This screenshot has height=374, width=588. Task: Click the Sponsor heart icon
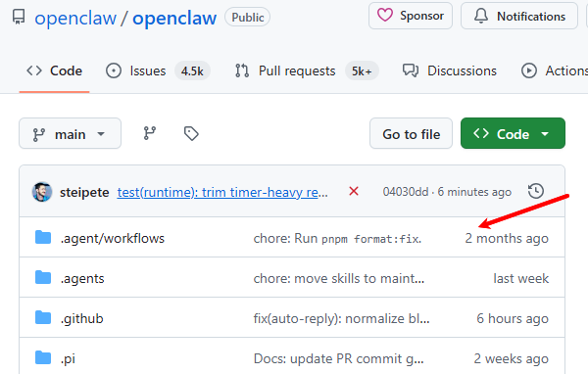pos(385,16)
